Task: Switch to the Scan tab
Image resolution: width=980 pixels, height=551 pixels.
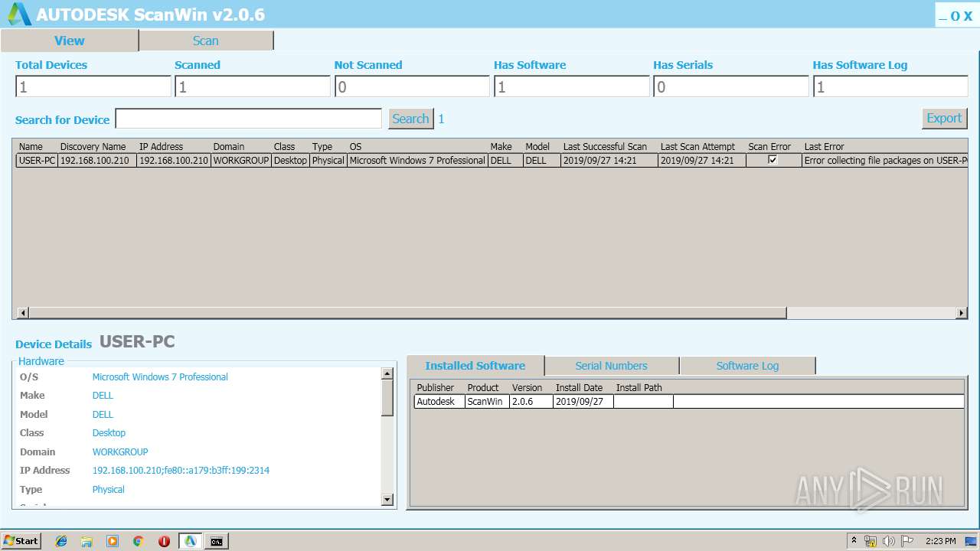Action: [206, 41]
